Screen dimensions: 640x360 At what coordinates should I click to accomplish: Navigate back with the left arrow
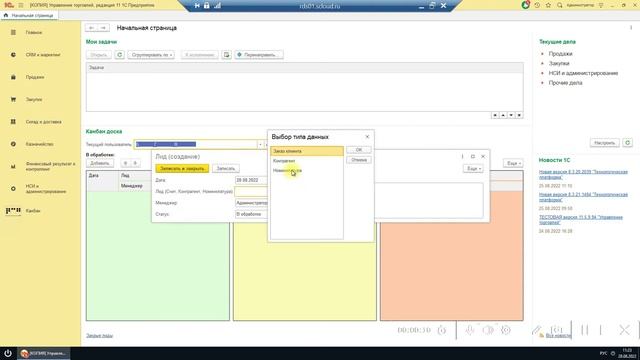coord(91,28)
